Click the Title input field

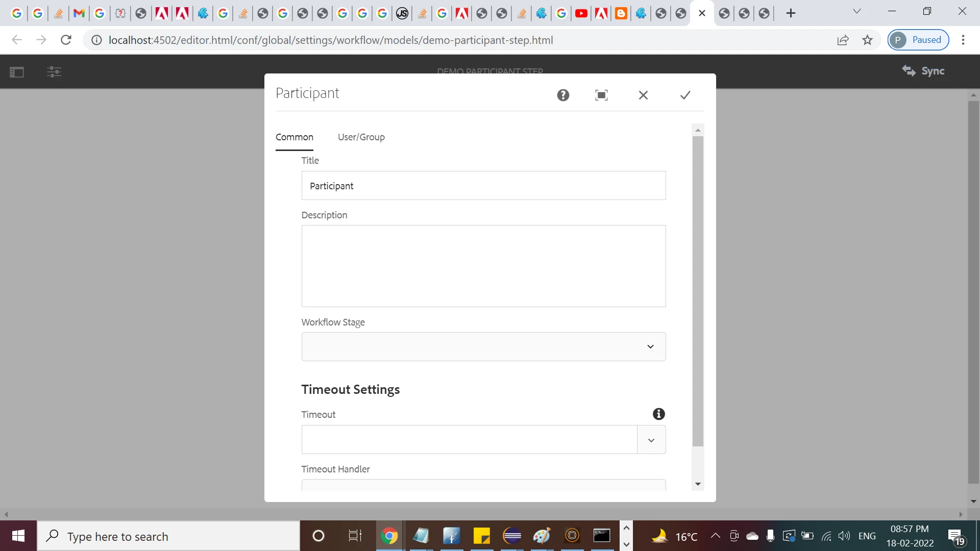(x=483, y=186)
